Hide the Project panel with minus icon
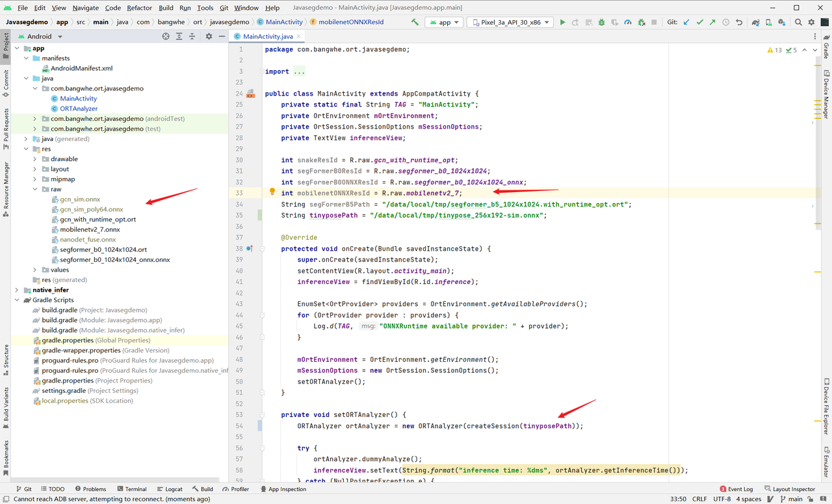The image size is (832, 504). click(x=222, y=36)
